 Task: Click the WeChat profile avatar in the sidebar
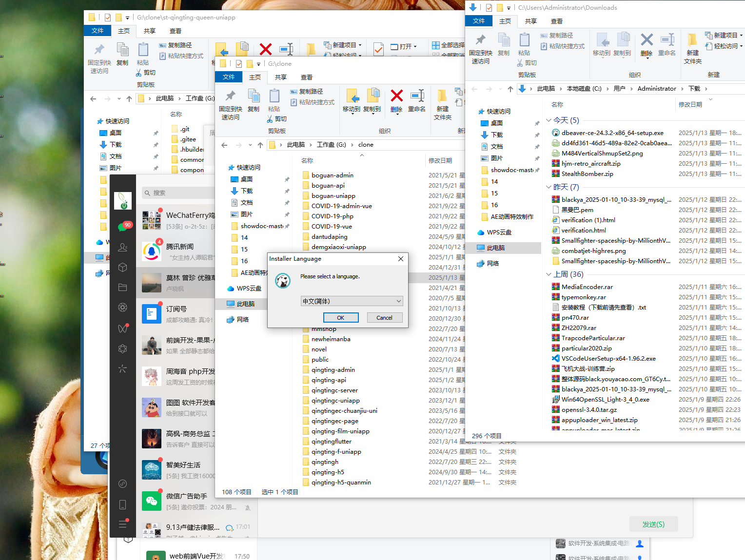pos(123,201)
